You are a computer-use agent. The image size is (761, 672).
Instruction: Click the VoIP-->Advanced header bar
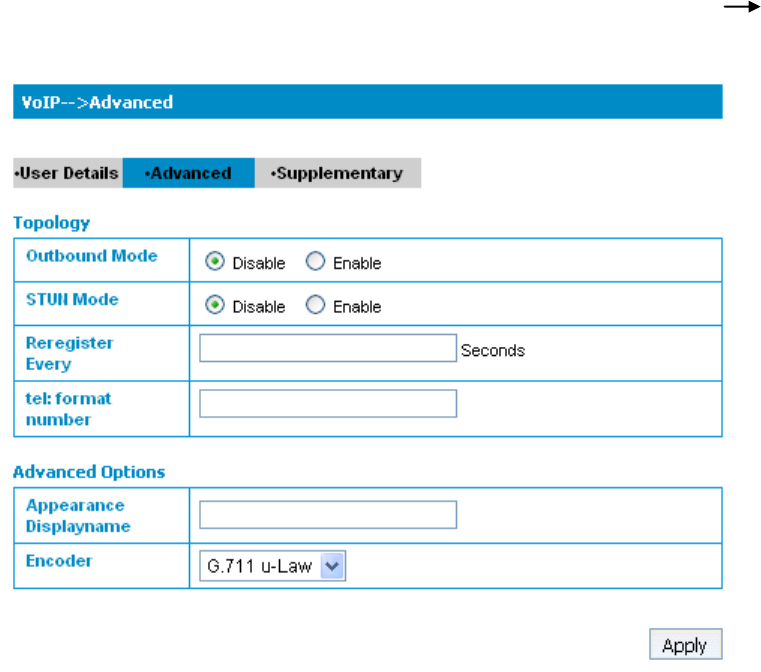click(367, 102)
